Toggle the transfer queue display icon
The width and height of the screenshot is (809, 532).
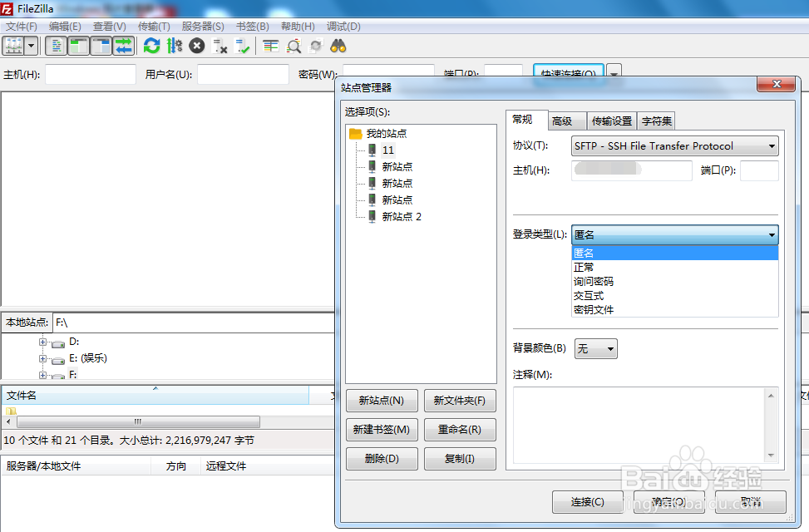(124, 46)
